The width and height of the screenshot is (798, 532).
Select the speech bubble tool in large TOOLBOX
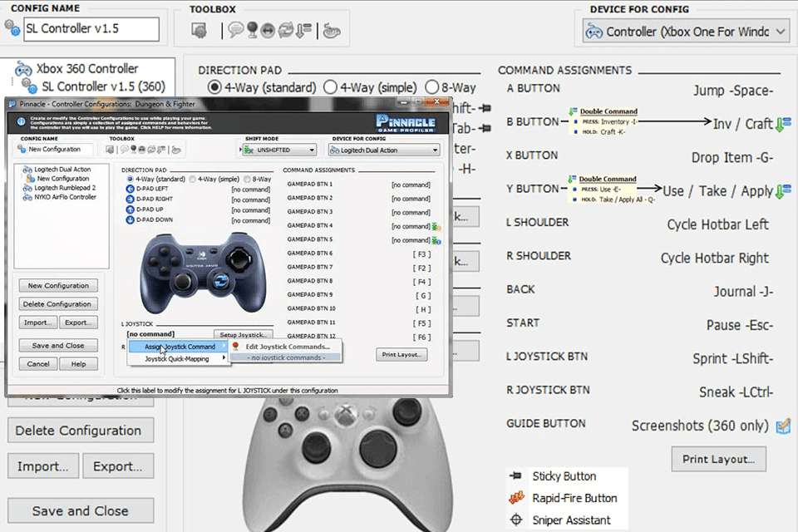click(235, 31)
